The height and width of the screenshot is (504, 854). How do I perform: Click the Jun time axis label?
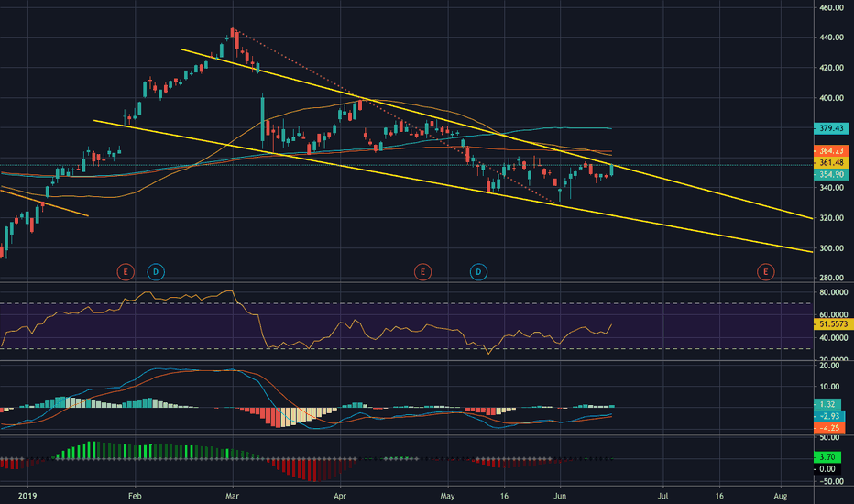tap(560, 496)
